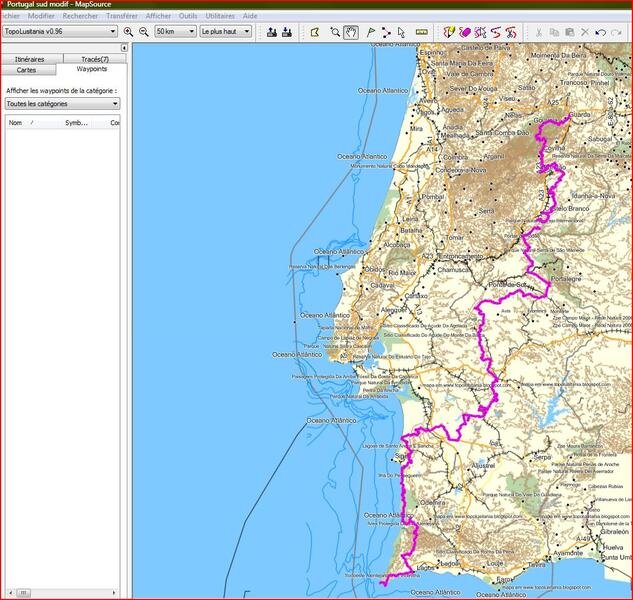Image resolution: width=633 pixels, height=600 pixels.
Task: Open the Le plus haut detail dropdown
Action: point(226,31)
